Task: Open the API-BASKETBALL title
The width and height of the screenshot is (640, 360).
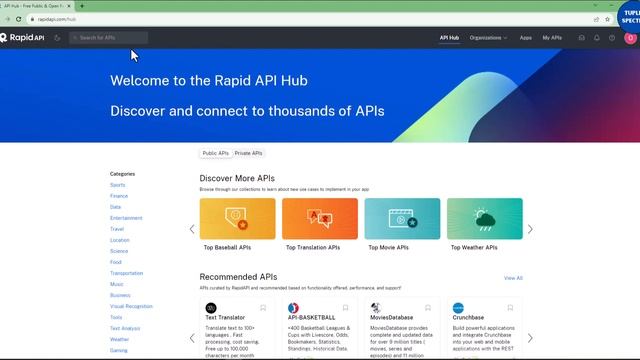Action: click(x=311, y=318)
